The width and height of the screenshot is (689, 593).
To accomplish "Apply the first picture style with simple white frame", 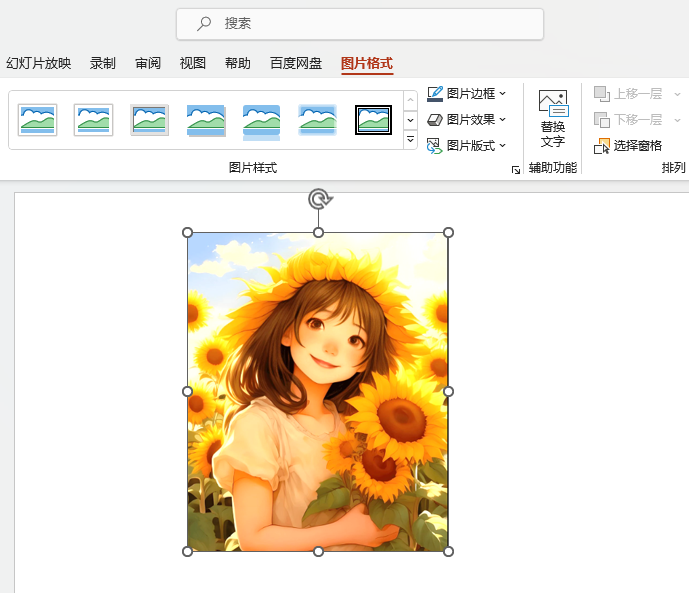I will click(37, 120).
